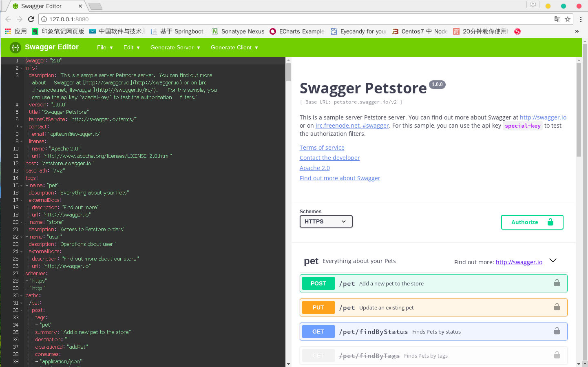This screenshot has width=588, height=367.
Task: Click Contact the developer link
Action: point(329,158)
